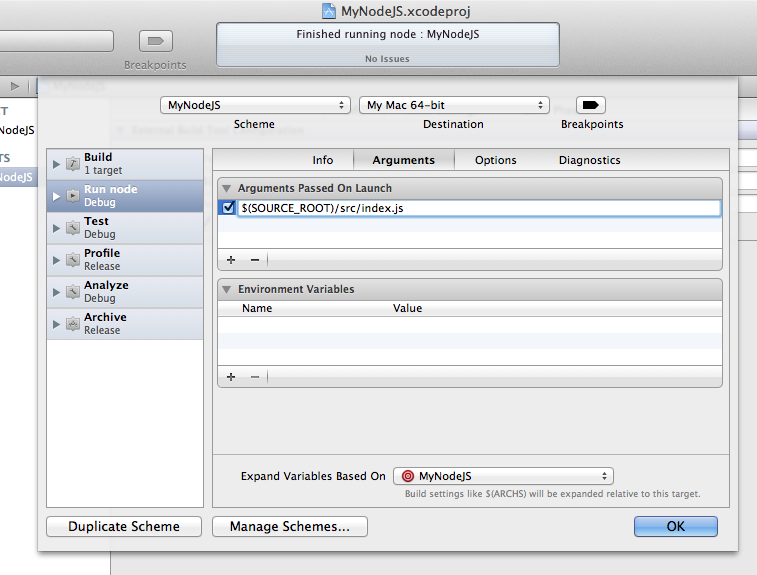757x575 pixels.
Task: Open Manage Schemes...
Action: 290,526
